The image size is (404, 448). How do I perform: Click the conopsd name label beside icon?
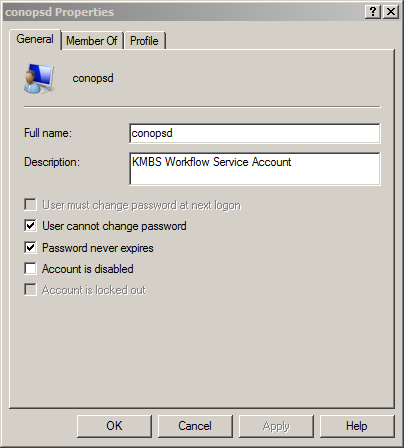(93, 78)
